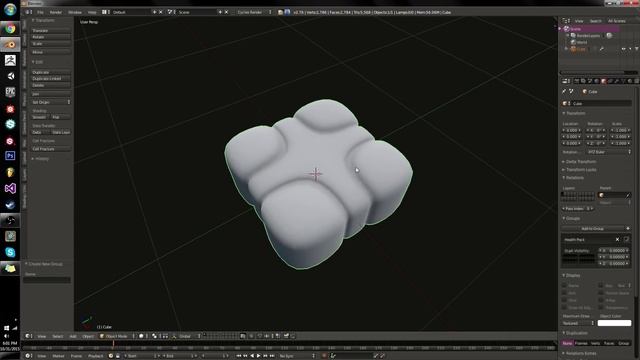Launch Unity from the taskbar
The width and height of the screenshot is (640, 360).
[x=10, y=76]
